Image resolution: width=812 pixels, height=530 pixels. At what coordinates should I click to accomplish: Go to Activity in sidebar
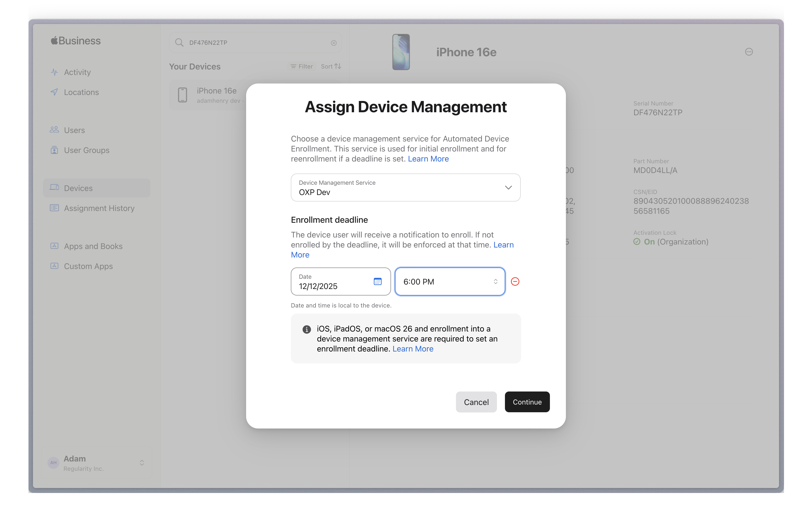tap(77, 72)
